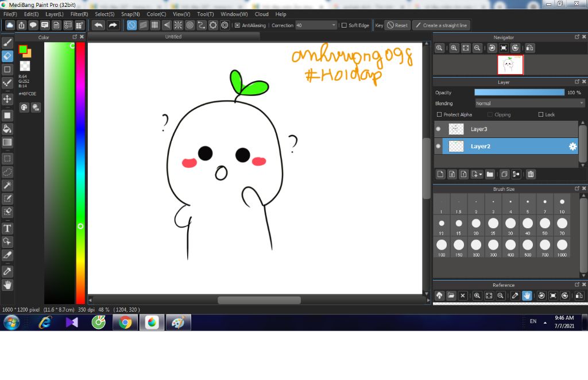Click the Undo arrow
This screenshot has width=588, height=380.
pos(99,25)
